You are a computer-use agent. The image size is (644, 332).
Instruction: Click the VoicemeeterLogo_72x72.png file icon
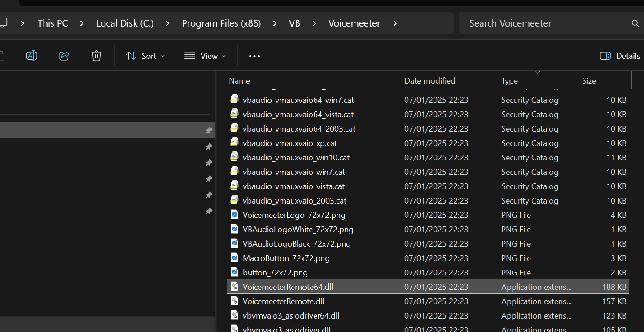click(x=234, y=215)
